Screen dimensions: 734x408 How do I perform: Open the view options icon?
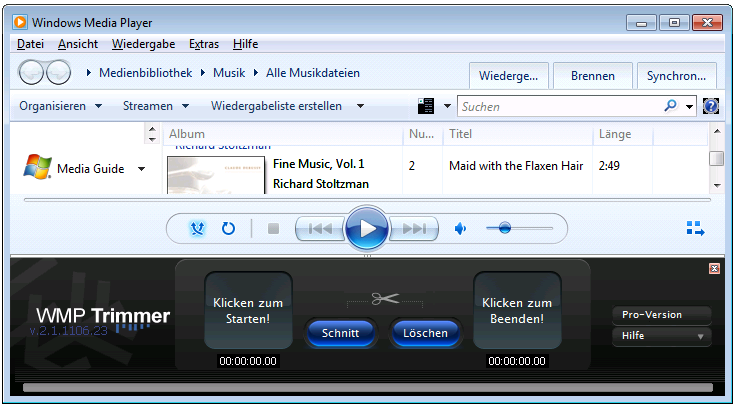point(426,106)
